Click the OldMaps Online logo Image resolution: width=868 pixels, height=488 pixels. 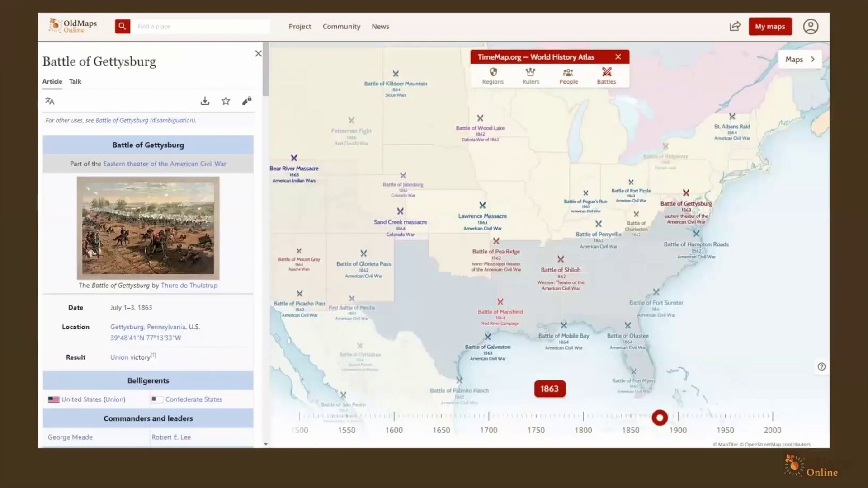[73, 26]
